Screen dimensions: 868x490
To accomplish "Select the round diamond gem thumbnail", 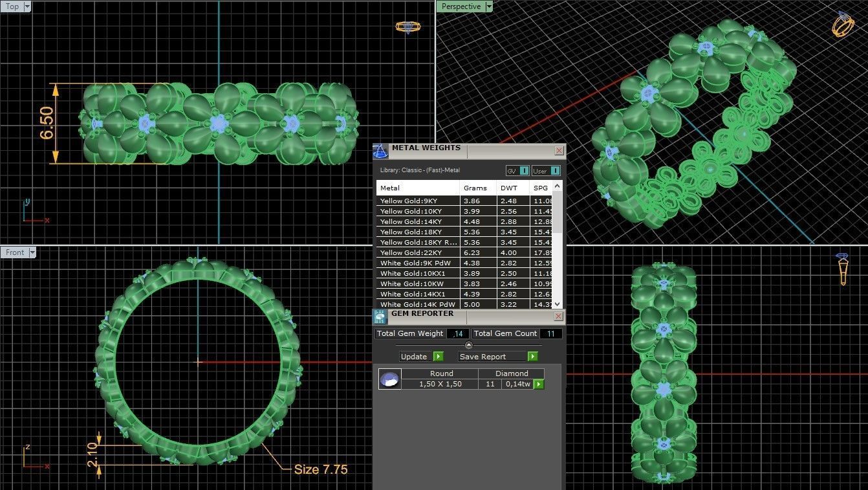I will pyautogui.click(x=390, y=379).
